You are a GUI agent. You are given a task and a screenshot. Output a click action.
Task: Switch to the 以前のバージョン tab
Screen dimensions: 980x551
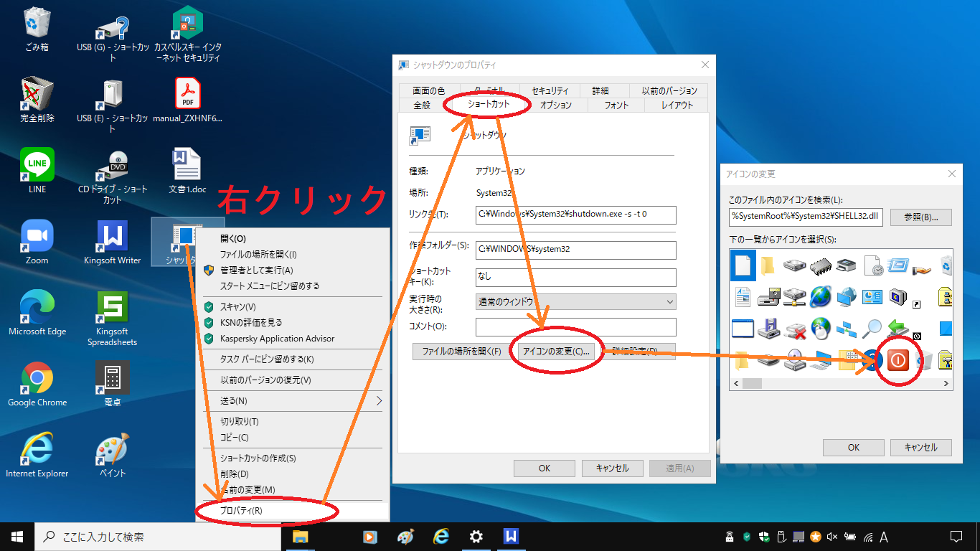(669, 90)
